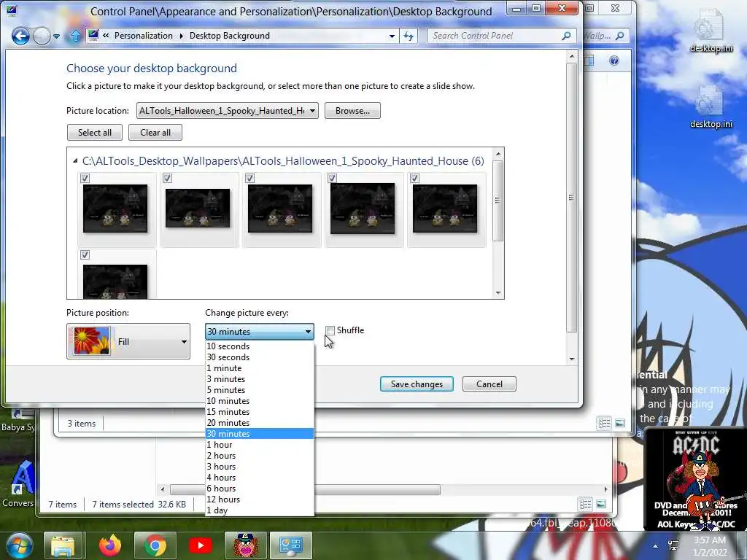Choose 3 minutes from the interval list
This screenshot has width=747, height=560.
click(x=260, y=379)
